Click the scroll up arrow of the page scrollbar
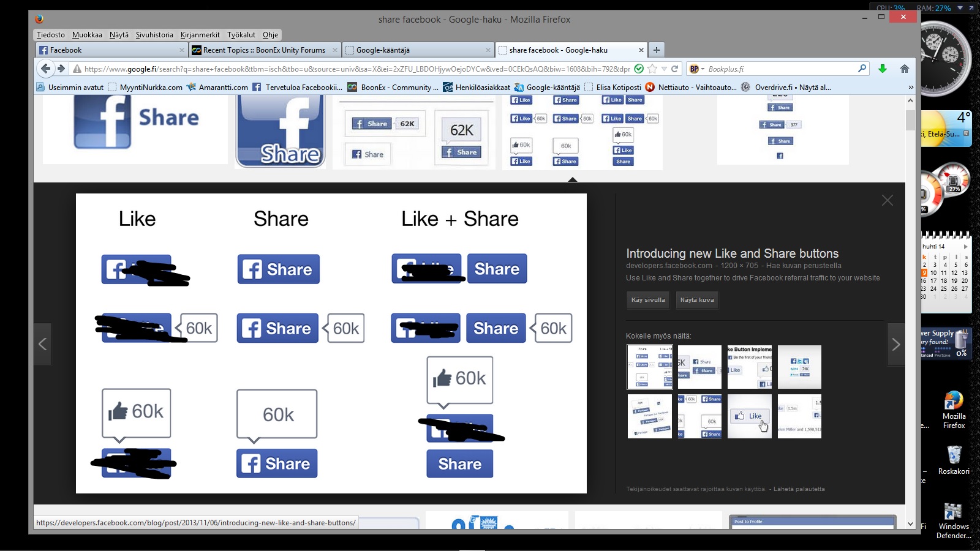The width and height of the screenshot is (980, 551). 910,100
